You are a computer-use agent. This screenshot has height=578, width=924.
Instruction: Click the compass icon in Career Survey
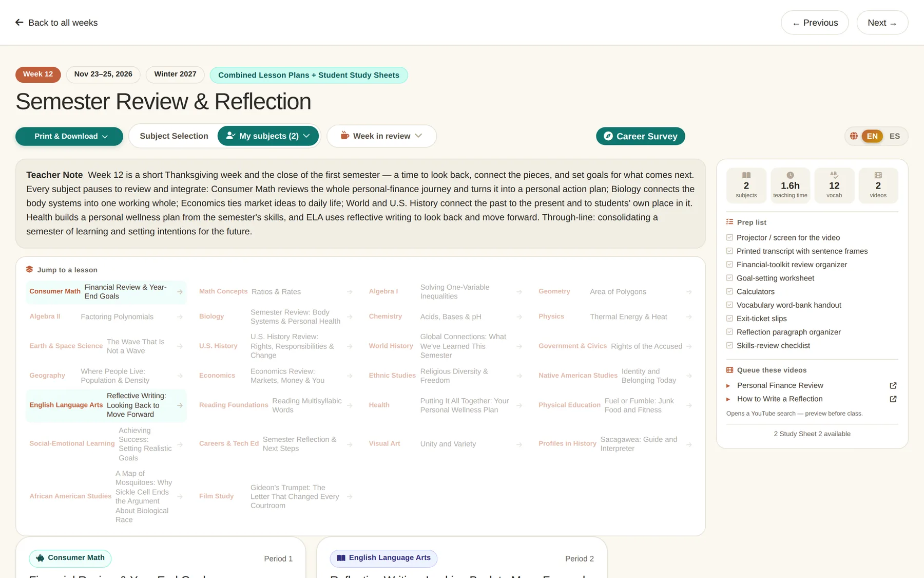608,136
